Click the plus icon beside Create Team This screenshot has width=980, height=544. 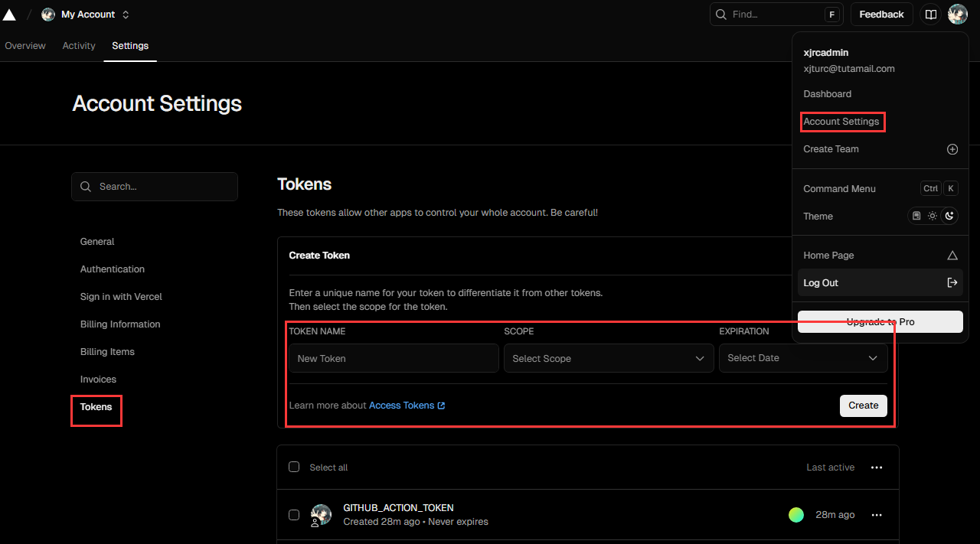[952, 149]
